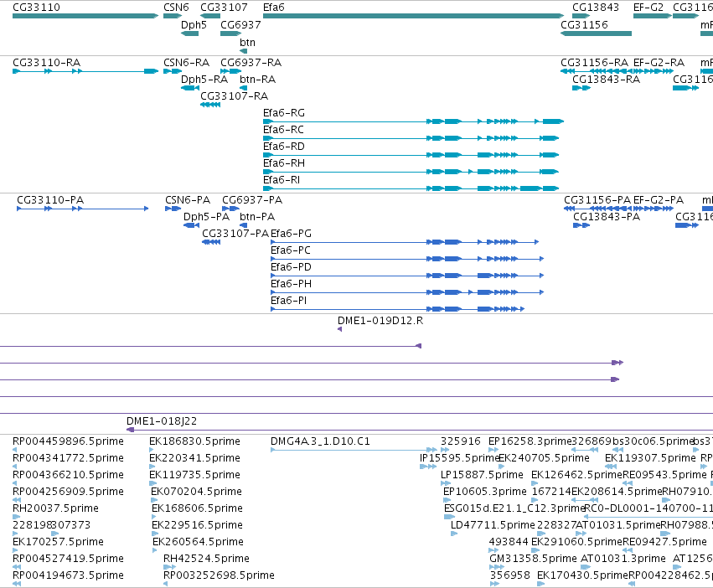Open EST EK168606.5prime

tap(198, 508)
